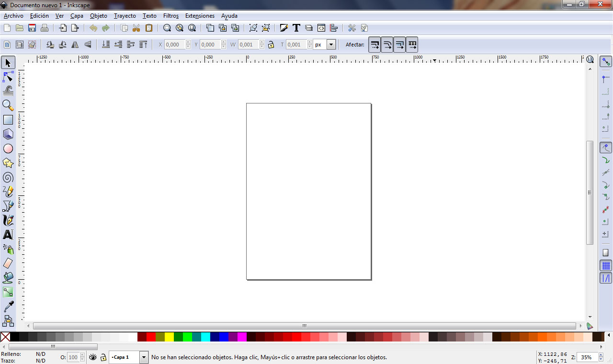Select the Connector tool
This screenshot has height=364, width=613.
tap(8, 320)
